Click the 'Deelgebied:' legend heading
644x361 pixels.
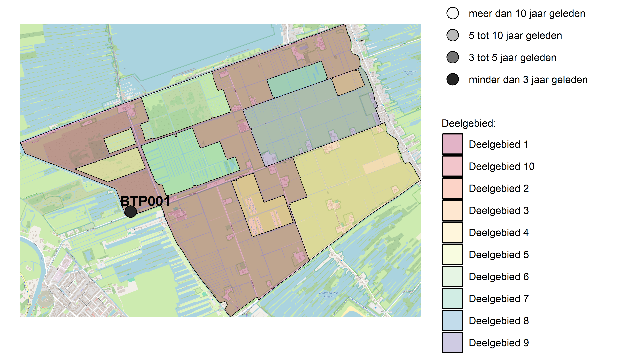(x=469, y=123)
